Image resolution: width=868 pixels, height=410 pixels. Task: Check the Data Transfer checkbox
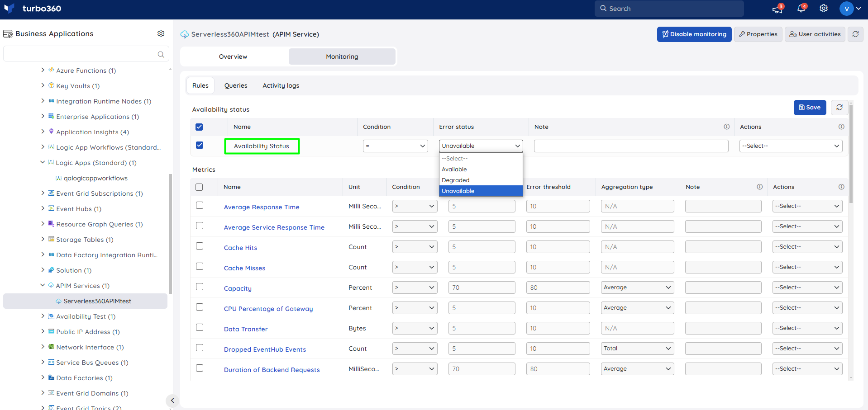point(200,327)
